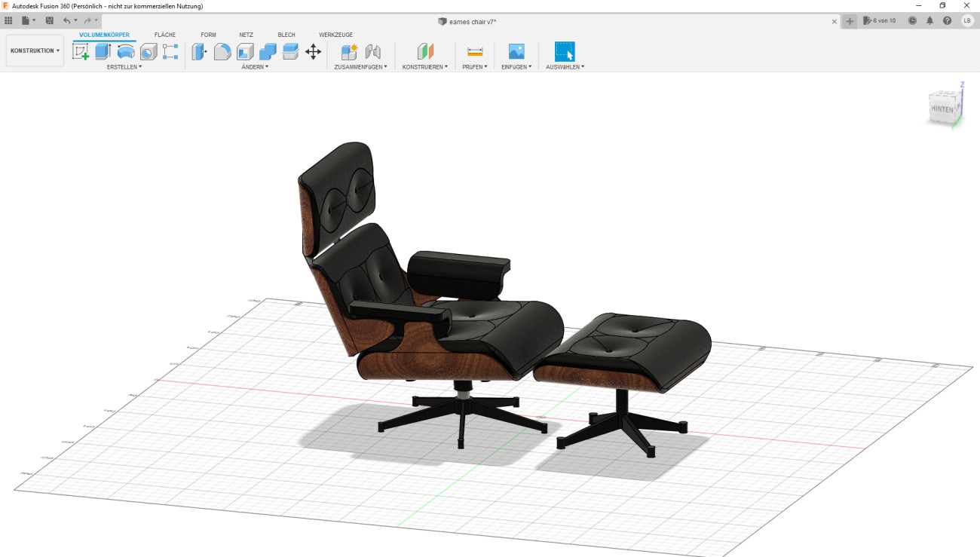Image resolution: width=980 pixels, height=557 pixels.
Task: Expand the ZUSAMMENFÜGEN dropdown menu
Action: click(360, 67)
